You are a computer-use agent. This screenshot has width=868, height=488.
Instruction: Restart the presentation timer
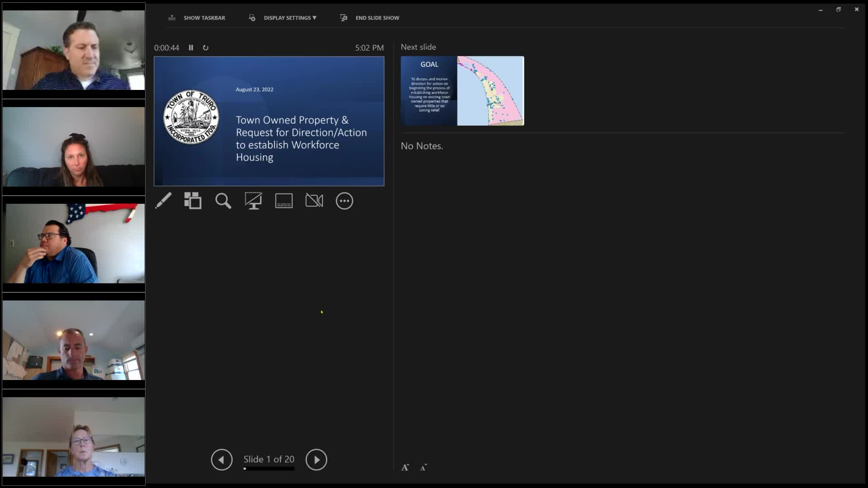pyautogui.click(x=206, y=47)
